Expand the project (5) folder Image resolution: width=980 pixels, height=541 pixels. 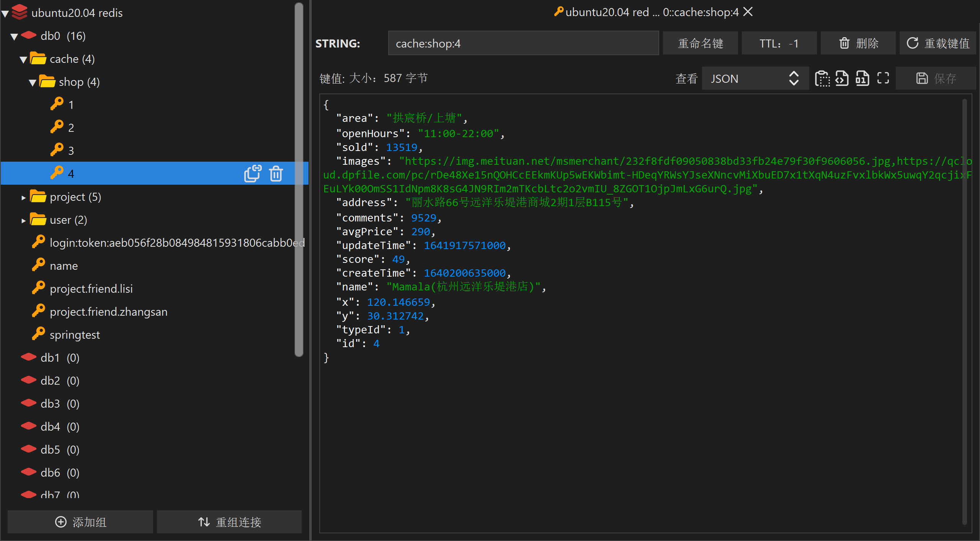[x=23, y=198]
